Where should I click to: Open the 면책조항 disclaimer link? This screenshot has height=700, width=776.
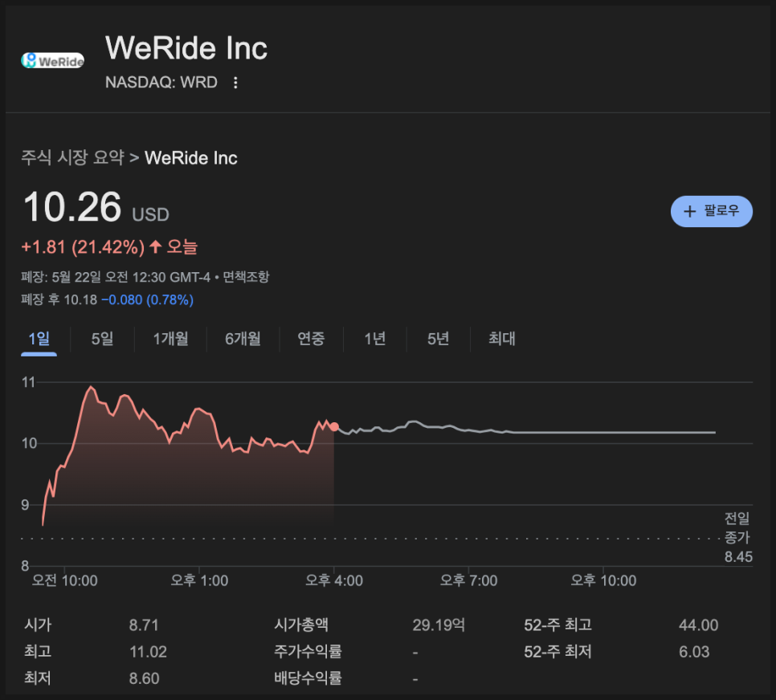pos(246,277)
